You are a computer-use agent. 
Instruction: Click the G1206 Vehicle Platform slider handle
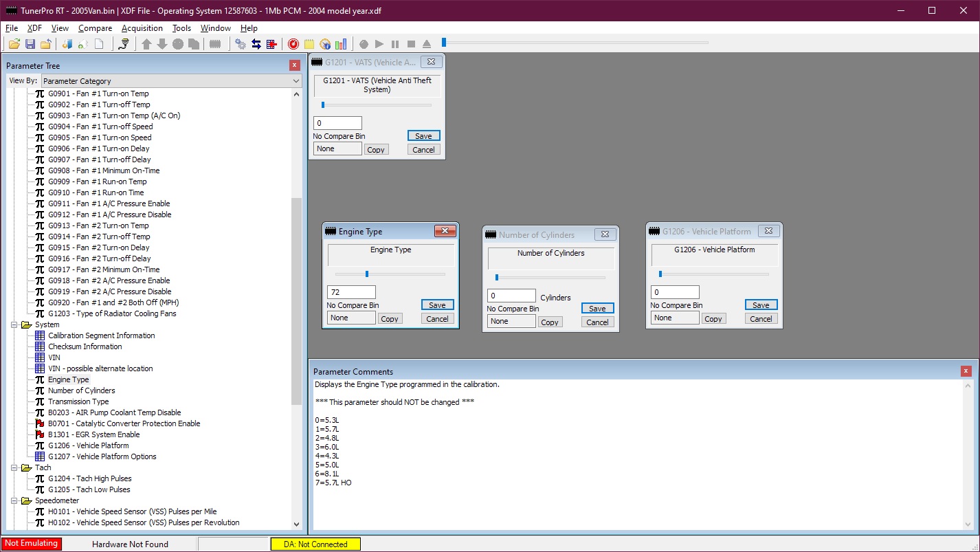pyautogui.click(x=660, y=274)
